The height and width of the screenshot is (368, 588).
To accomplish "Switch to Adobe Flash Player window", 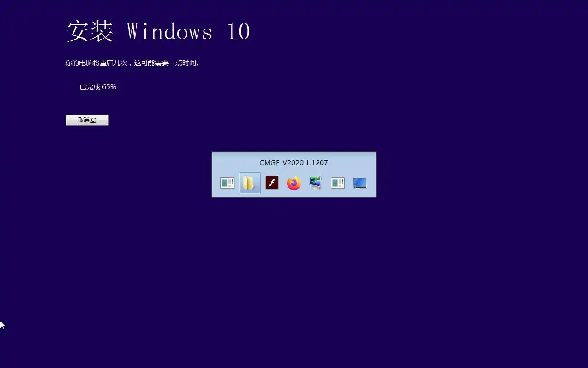I will 272,183.
